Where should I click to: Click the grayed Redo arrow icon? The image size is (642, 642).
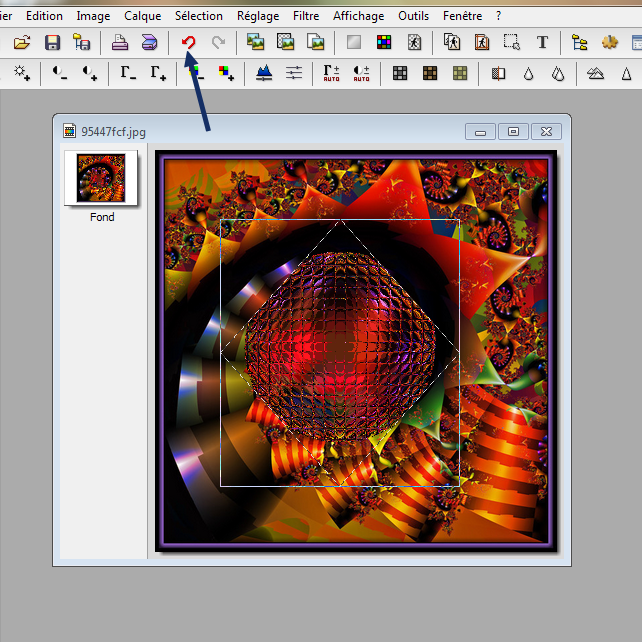(218, 42)
